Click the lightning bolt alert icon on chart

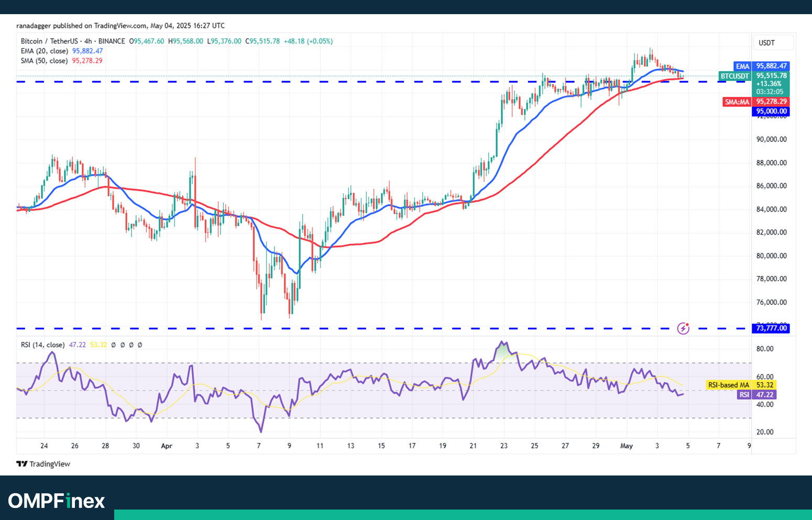[x=683, y=328]
